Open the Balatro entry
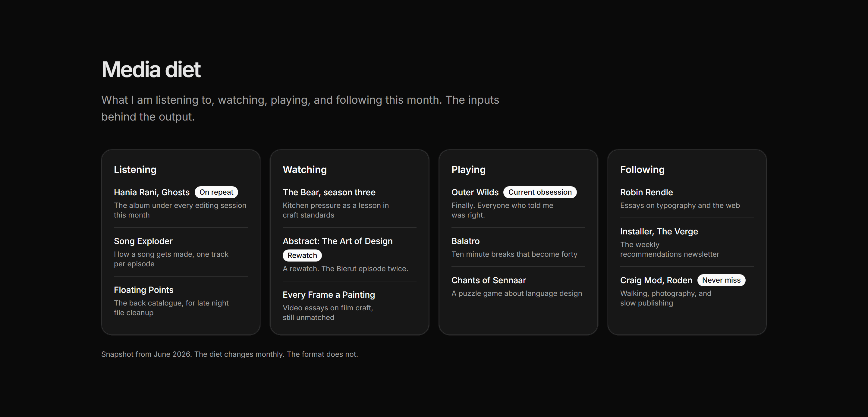This screenshot has height=417, width=868. coord(466,241)
